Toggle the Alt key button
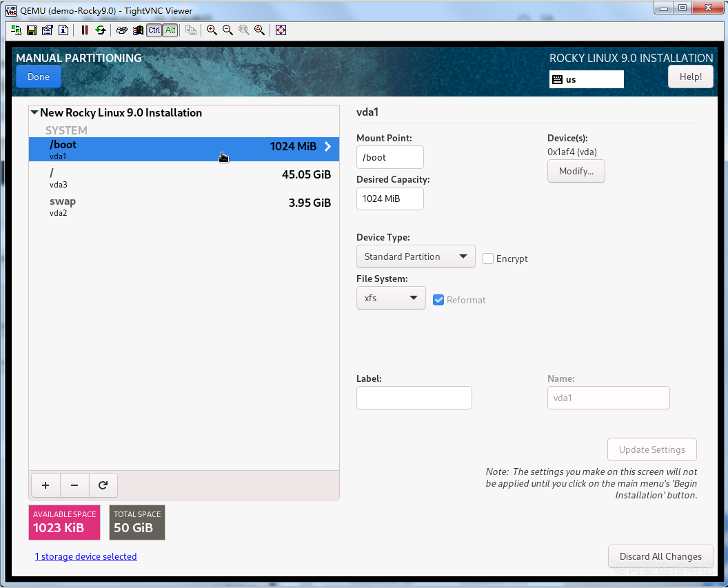The height and width of the screenshot is (588, 728). pos(170,30)
